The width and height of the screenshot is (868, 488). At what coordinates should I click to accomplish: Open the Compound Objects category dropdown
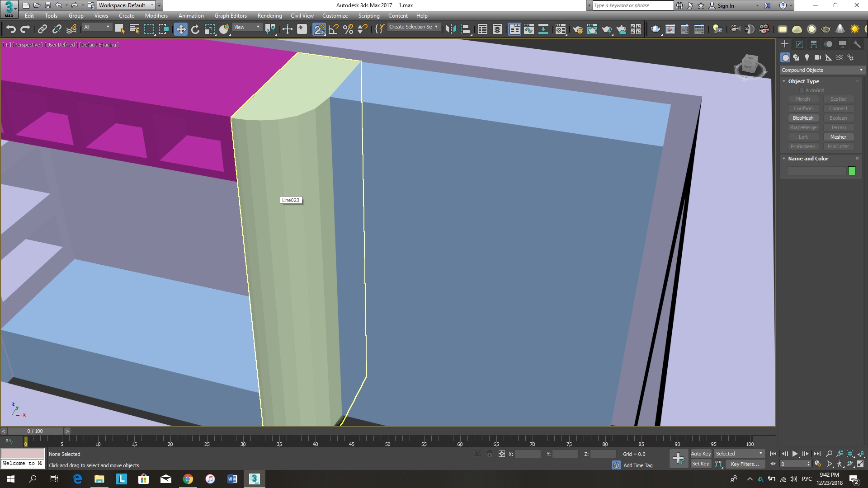tap(821, 70)
